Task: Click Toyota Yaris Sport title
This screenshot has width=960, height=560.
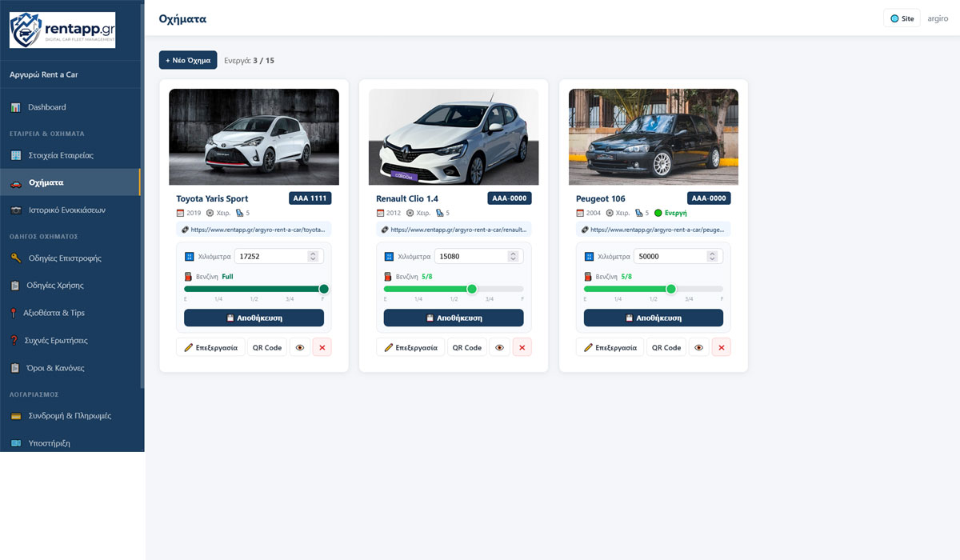Action: coord(212,198)
